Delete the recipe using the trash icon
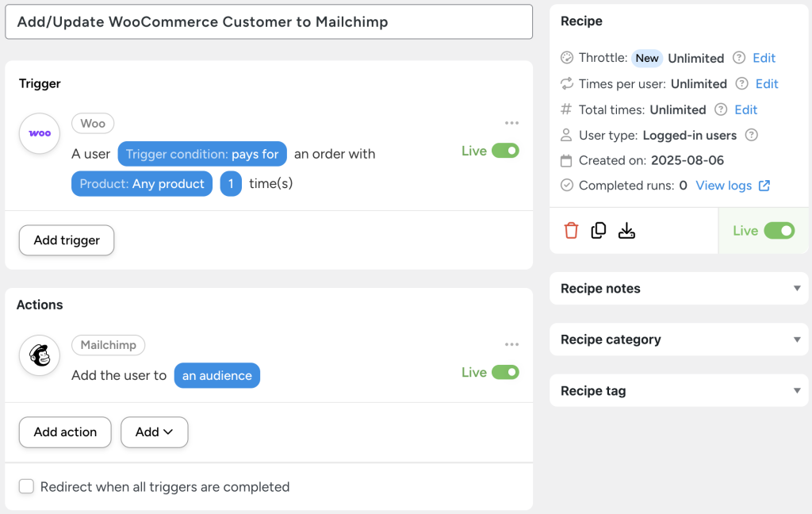 (571, 230)
